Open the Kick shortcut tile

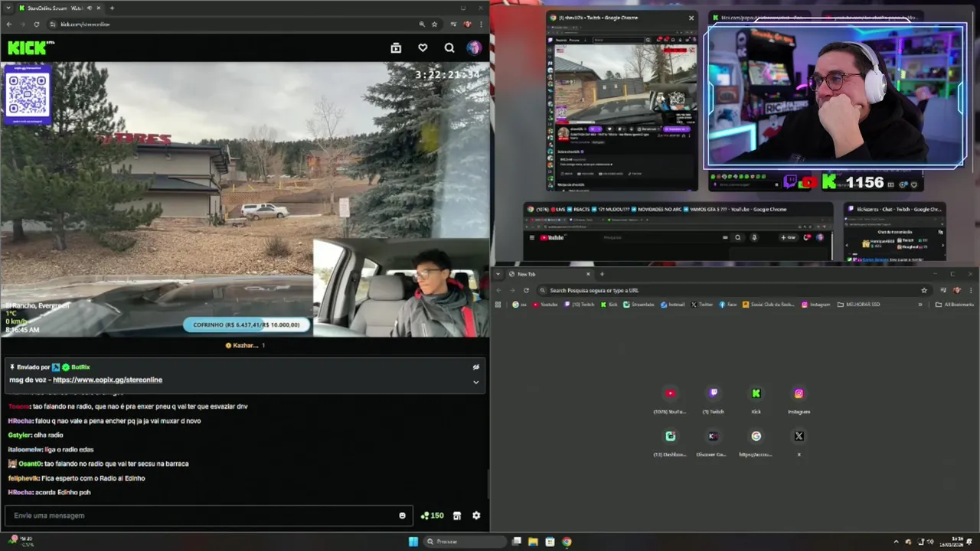click(756, 399)
